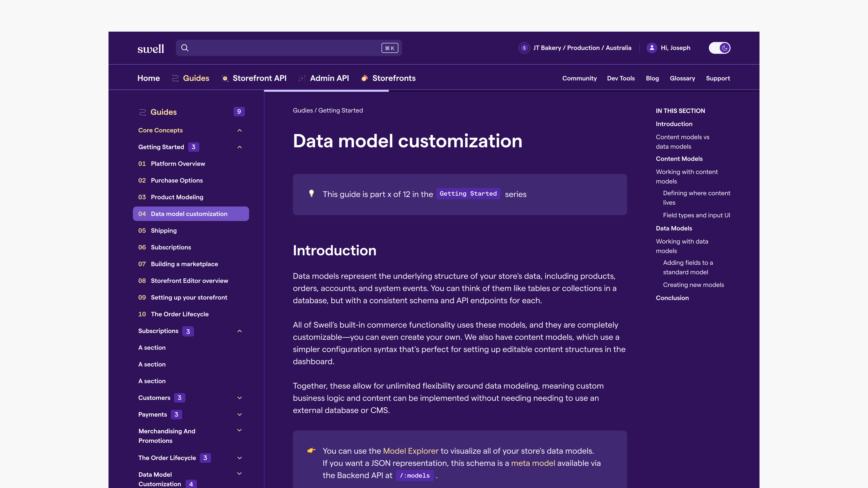Jump to Adding fields to a standard model
This screenshot has height=488, width=868.
(x=688, y=267)
